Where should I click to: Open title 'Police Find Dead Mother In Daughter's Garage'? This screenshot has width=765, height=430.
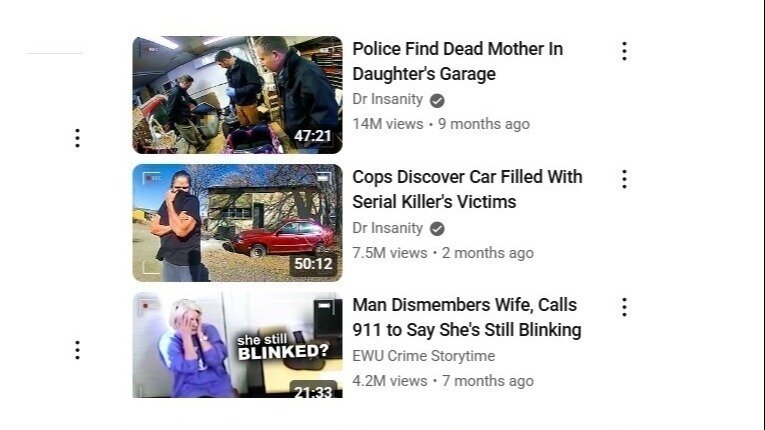[458, 61]
